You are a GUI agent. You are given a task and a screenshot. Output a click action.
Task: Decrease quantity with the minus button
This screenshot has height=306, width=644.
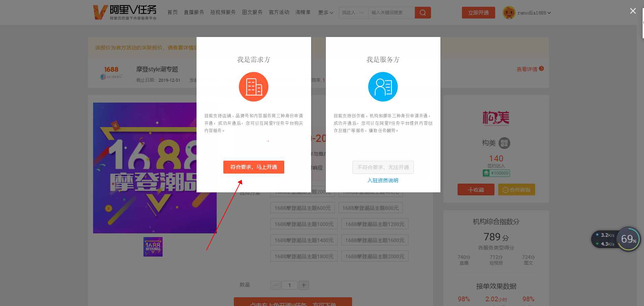(276, 285)
